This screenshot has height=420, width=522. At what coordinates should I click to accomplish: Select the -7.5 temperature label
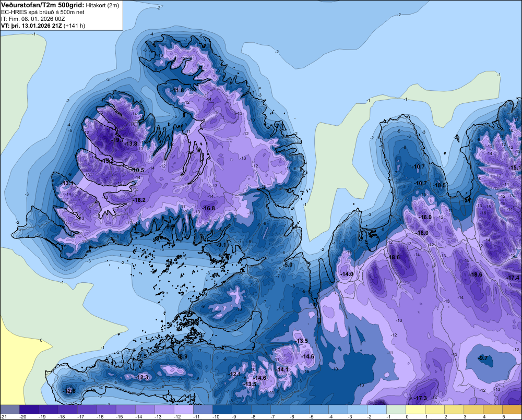(x=142, y=356)
